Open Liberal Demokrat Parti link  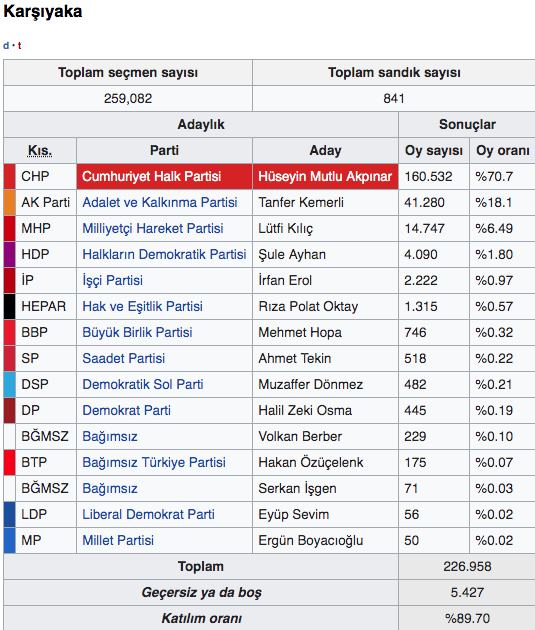point(148,514)
